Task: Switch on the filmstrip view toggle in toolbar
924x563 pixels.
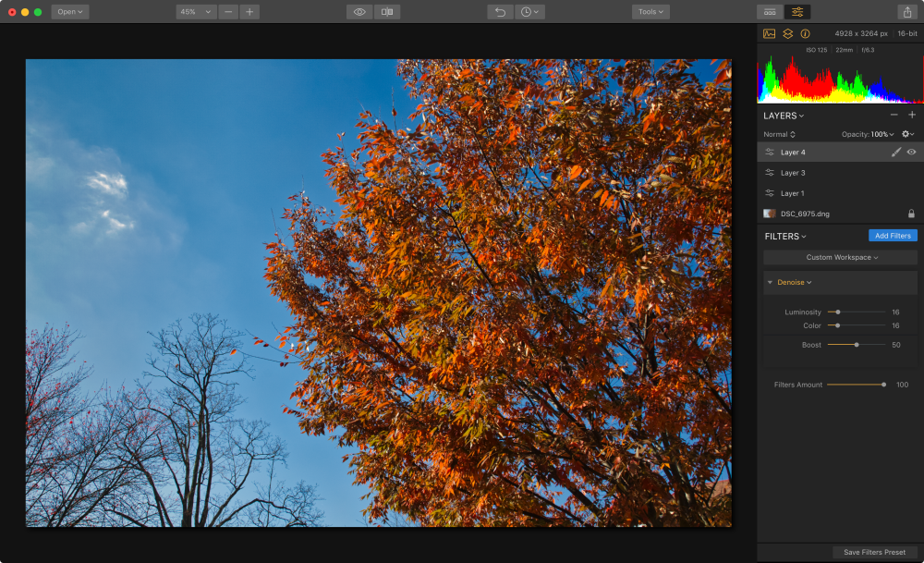Action: [770, 11]
